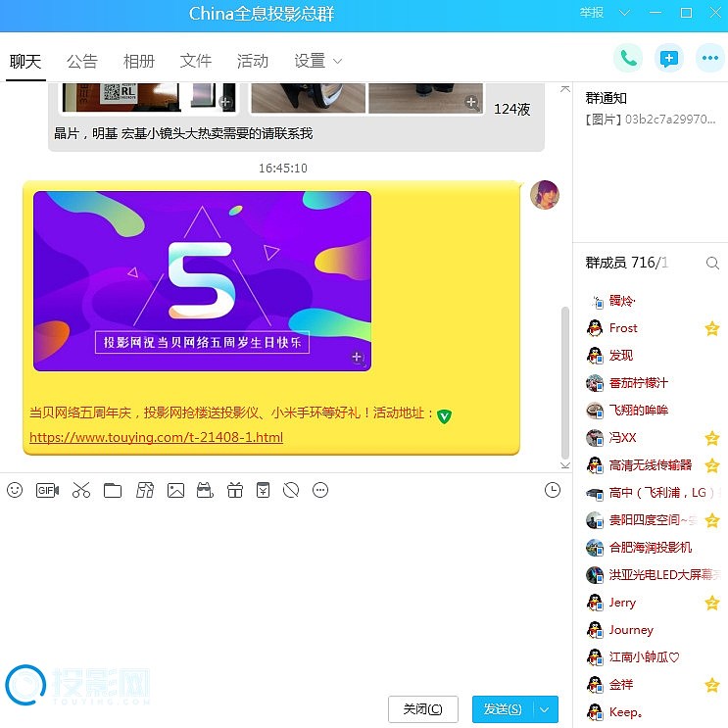Open the 相册 tab
Image resolution: width=728 pixels, height=728 pixels.
[x=139, y=62]
